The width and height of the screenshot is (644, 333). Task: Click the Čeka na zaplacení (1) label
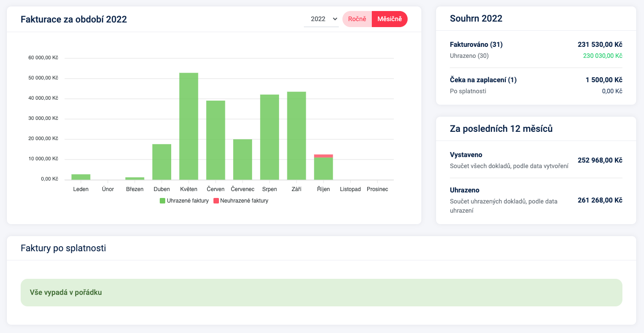pyautogui.click(x=483, y=80)
